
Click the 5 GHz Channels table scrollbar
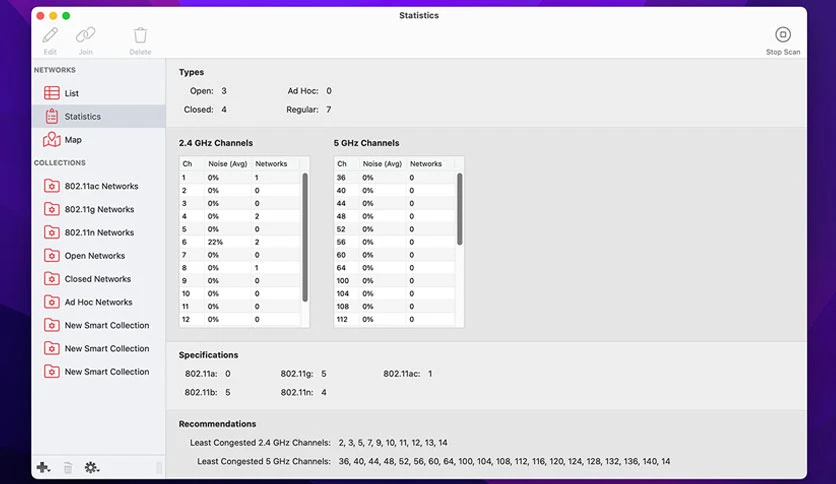tap(460, 209)
